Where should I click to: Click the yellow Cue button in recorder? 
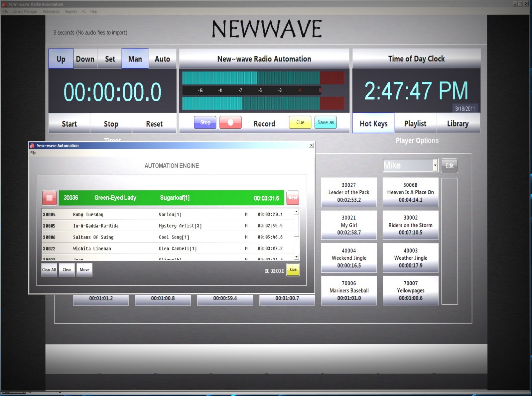point(300,122)
